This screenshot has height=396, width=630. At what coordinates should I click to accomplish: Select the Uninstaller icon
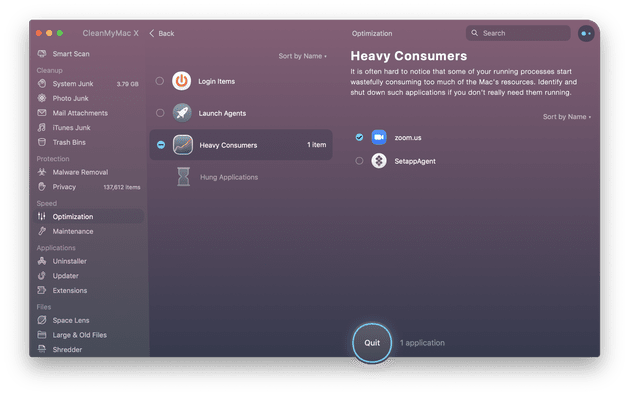pyautogui.click(x=42, y=261)
